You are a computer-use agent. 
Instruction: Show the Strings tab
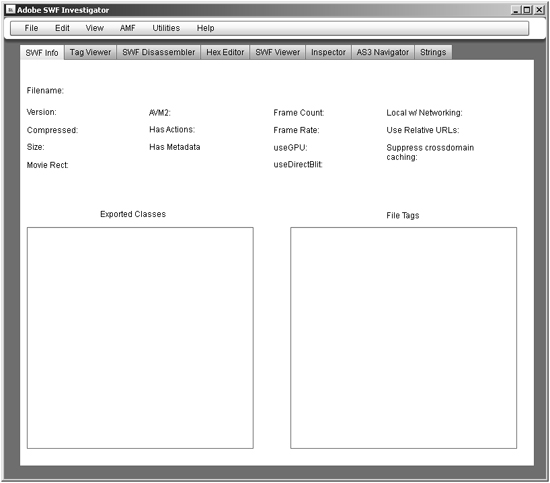433,52
